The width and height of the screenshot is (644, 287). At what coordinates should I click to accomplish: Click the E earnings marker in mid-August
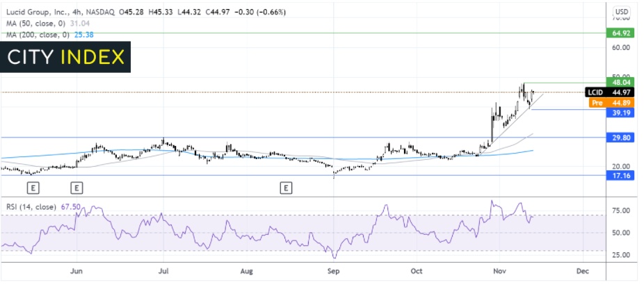point(285,188)
